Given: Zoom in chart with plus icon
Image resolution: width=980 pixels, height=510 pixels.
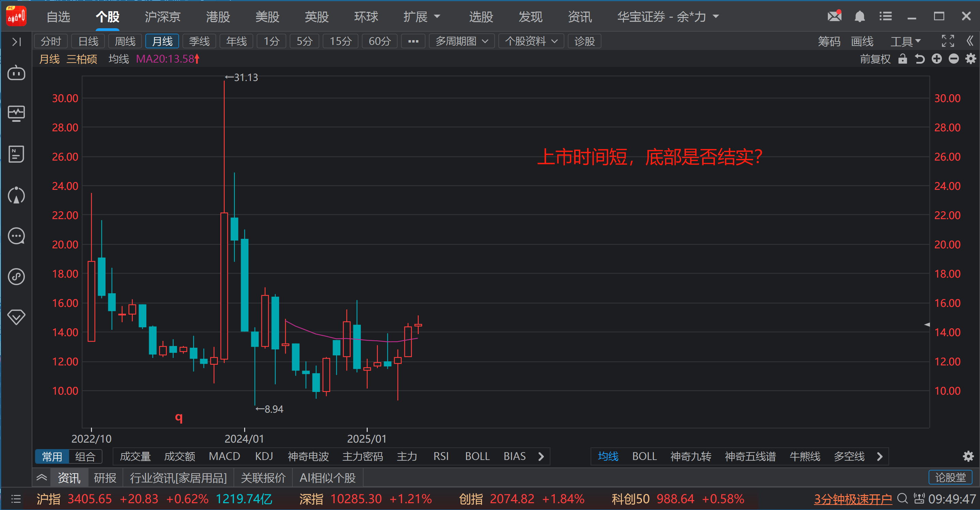Looking at the screenshot, I should (x=937, y=59).
